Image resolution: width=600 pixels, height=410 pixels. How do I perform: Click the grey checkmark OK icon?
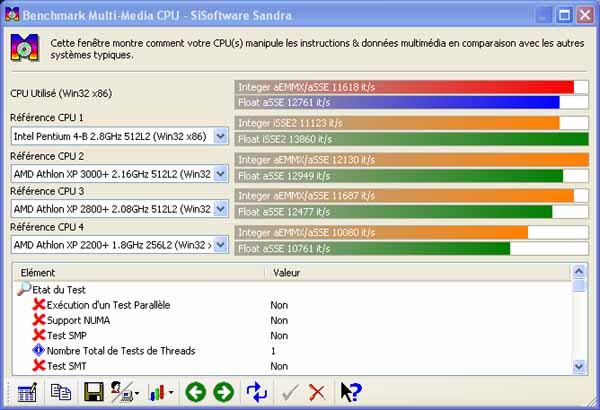[290, 392]
